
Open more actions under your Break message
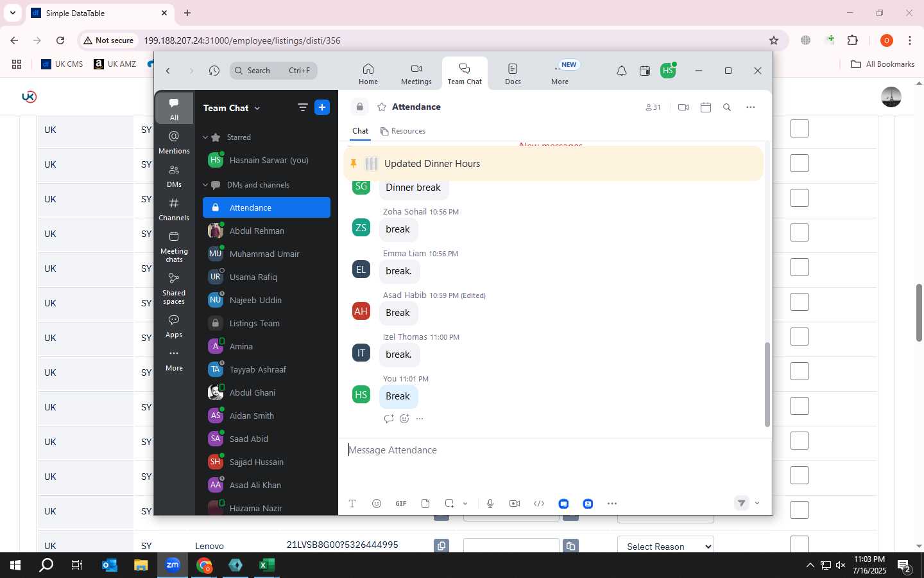420,419
